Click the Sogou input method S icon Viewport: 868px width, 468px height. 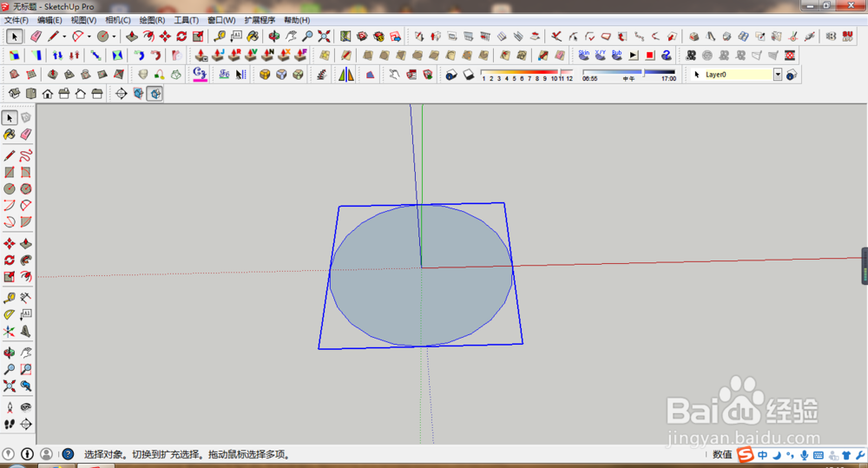(746, 455)
